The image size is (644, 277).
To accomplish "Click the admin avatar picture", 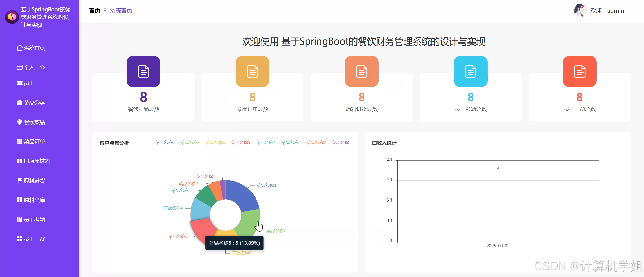I will tap(580, 10).
